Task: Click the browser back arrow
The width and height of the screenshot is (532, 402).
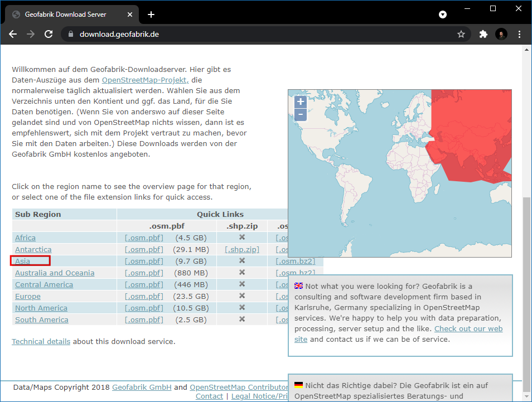Action: [x=13, y=34]
